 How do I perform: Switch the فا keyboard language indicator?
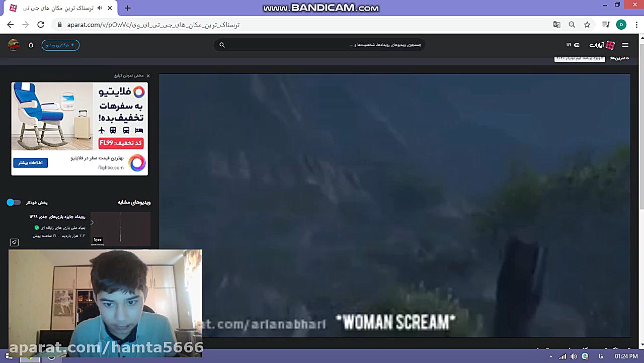[x=601, y=356]
